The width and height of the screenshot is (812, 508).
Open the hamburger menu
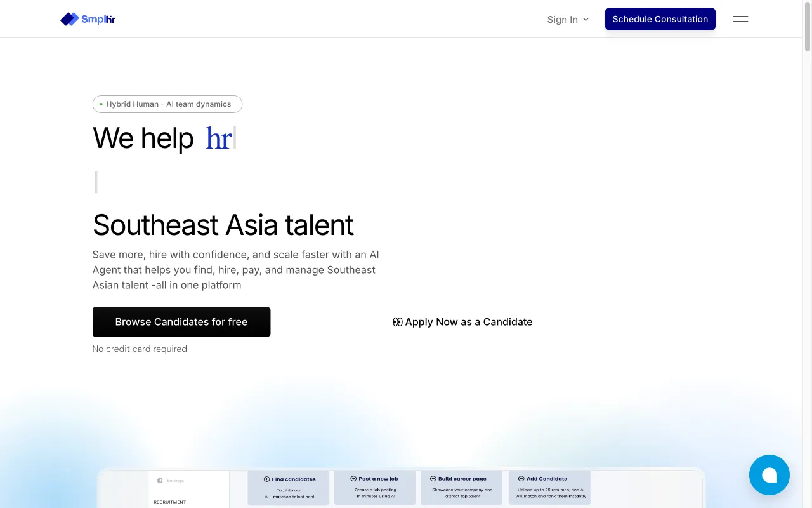pos(740,19)
